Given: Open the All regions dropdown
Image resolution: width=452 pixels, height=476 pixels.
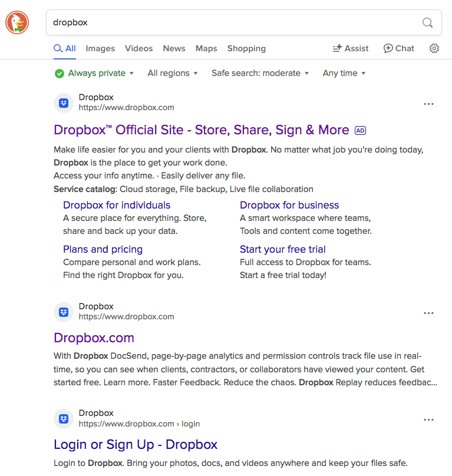Looking at the screenshot, I should coord(173,73).
